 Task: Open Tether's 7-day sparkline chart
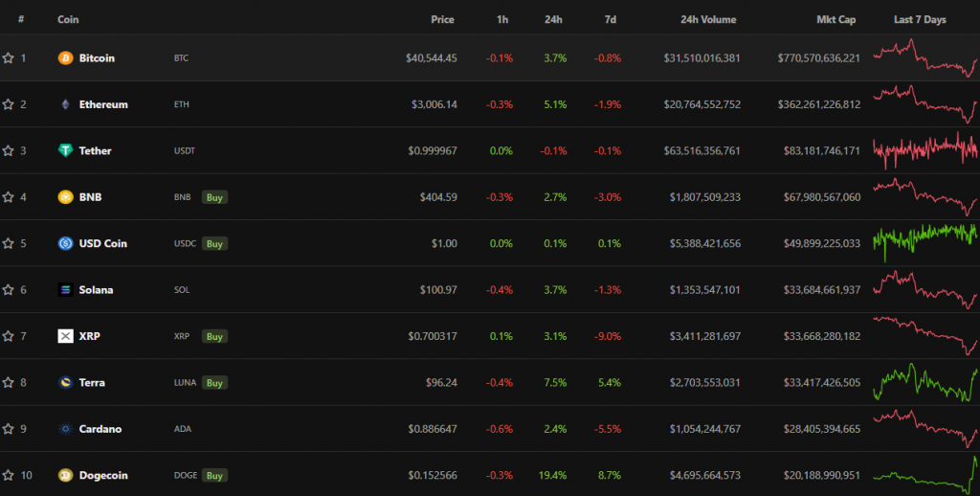click(925, 150)
